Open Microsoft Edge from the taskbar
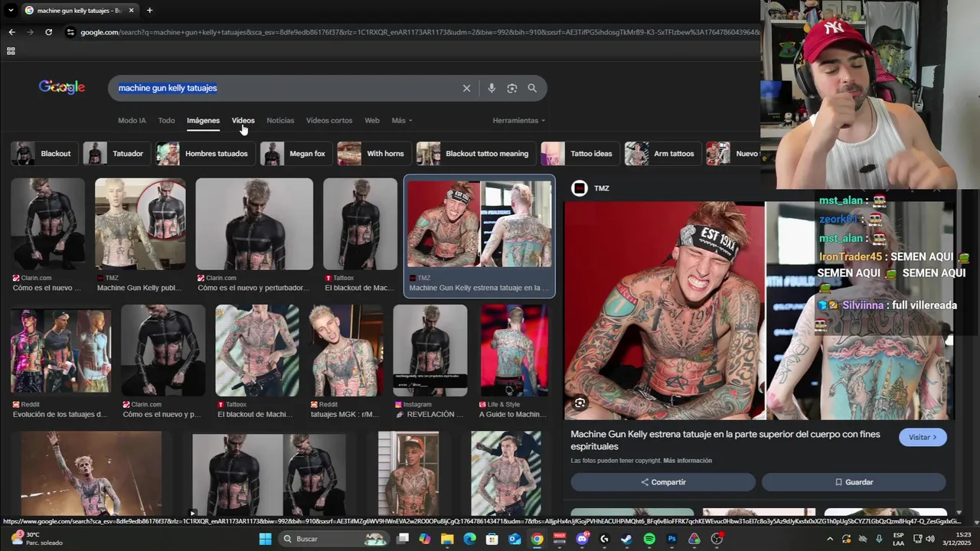 469,539
